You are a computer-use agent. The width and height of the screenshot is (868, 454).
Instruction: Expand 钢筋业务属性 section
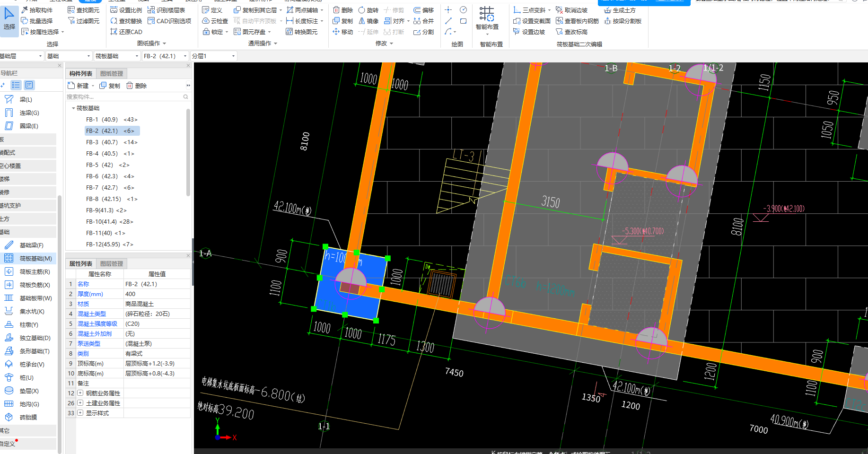tap(80, 393)
